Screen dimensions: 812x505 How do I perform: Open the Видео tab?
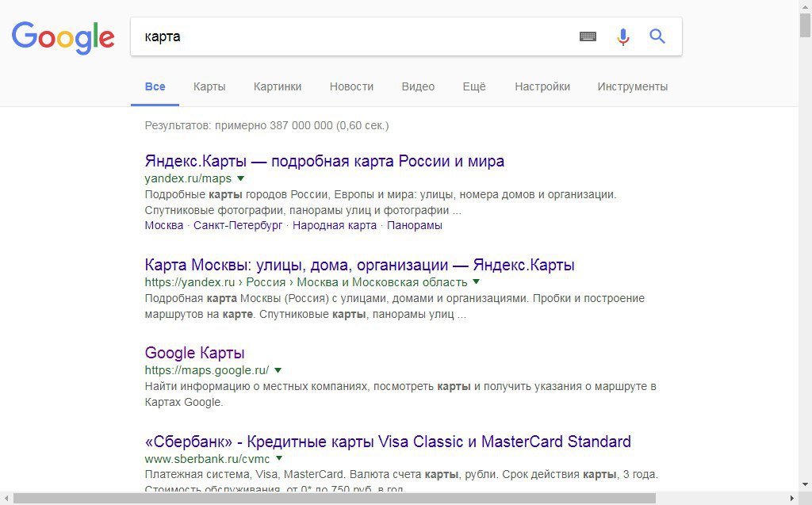tap(418, 86)
